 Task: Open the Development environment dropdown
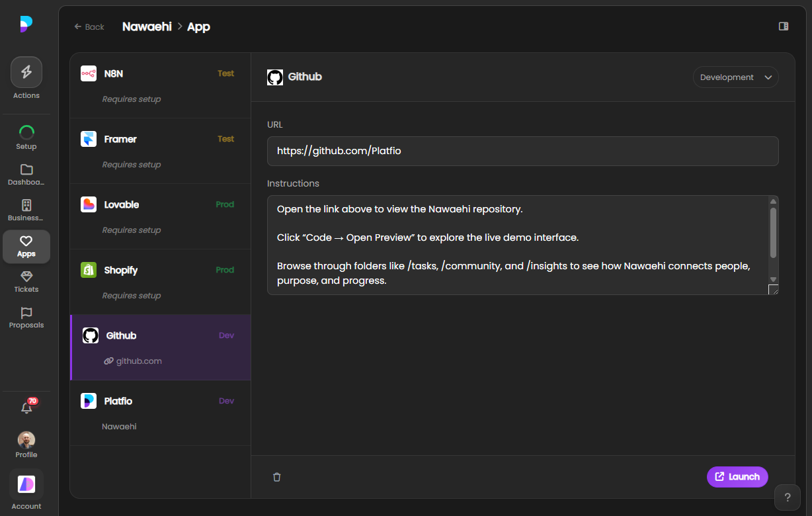(x=735, y=77)
